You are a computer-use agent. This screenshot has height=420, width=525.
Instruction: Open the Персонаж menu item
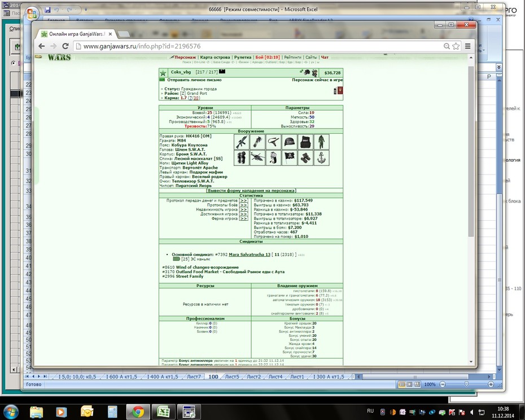(x=185, y=57)
